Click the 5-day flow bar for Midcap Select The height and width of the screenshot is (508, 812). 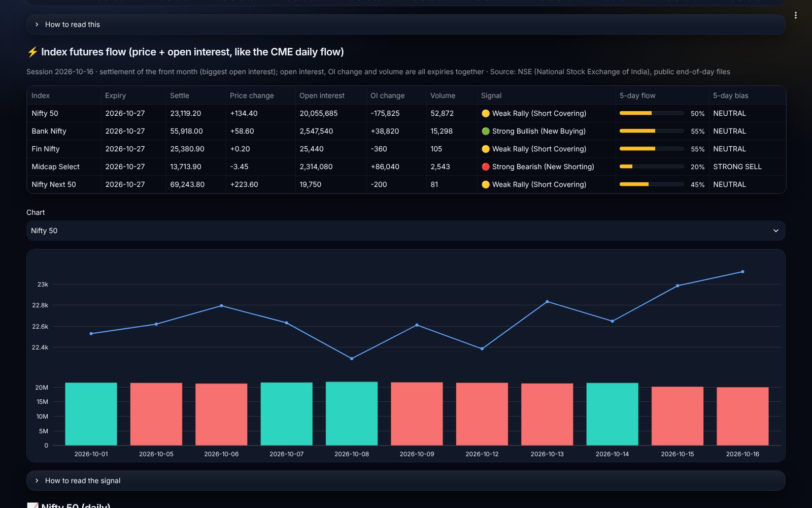tap(652, 167)
